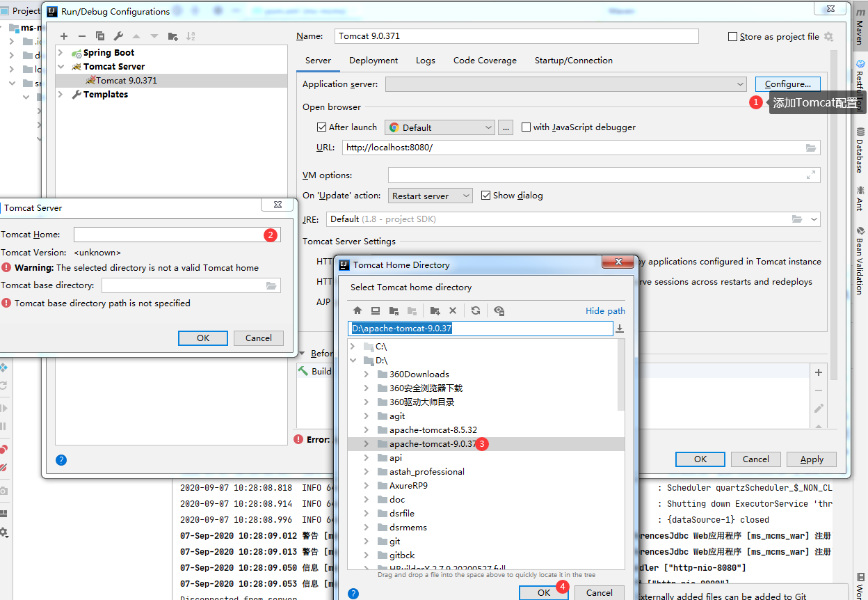The height and width of the screenshot is (600, 868).
Task: Click the Tomcat Home input field
Action: pos(167,235)
